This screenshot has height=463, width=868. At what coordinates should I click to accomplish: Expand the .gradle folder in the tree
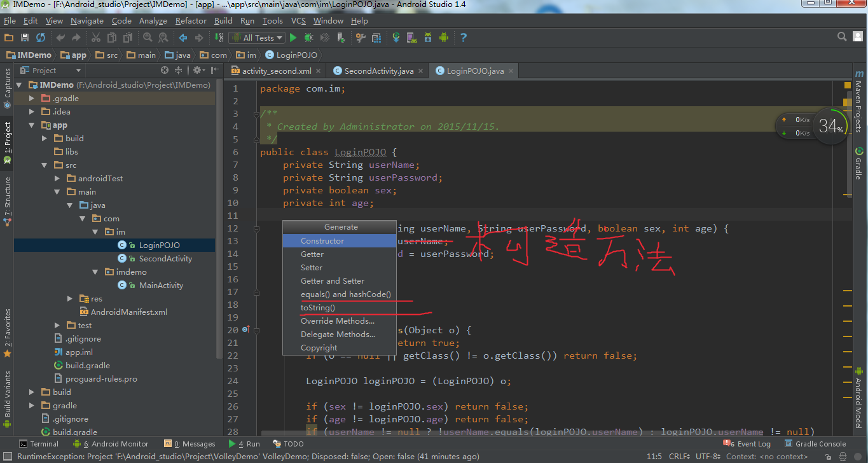pyautogui.click(x=32, y=99)
